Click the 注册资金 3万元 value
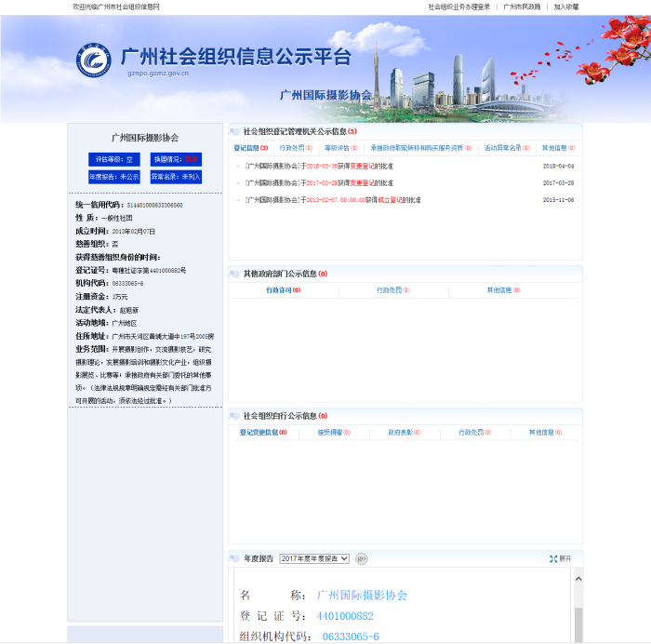 120,297
